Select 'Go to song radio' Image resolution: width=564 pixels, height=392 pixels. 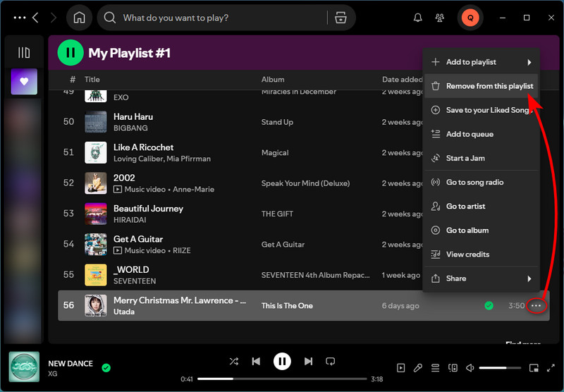(481, 183)
